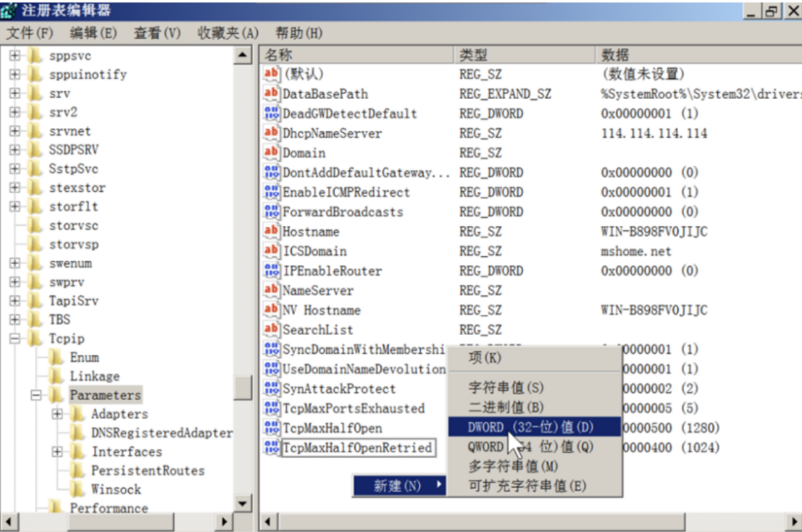Open the 收藏夹(A) menu

click(x=227, y=33)
